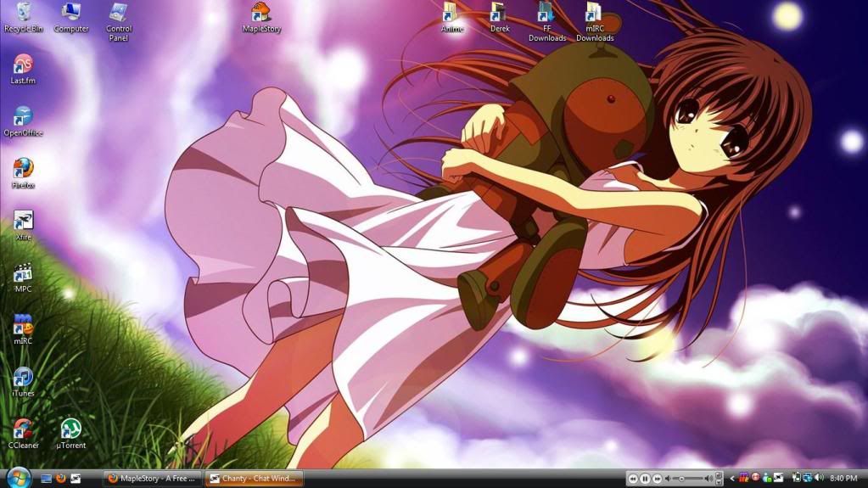The height and width of the screenshot is (488, 868).
Task: Select the FF Downloads folder shortcut
Action: [x=547, y=22]
